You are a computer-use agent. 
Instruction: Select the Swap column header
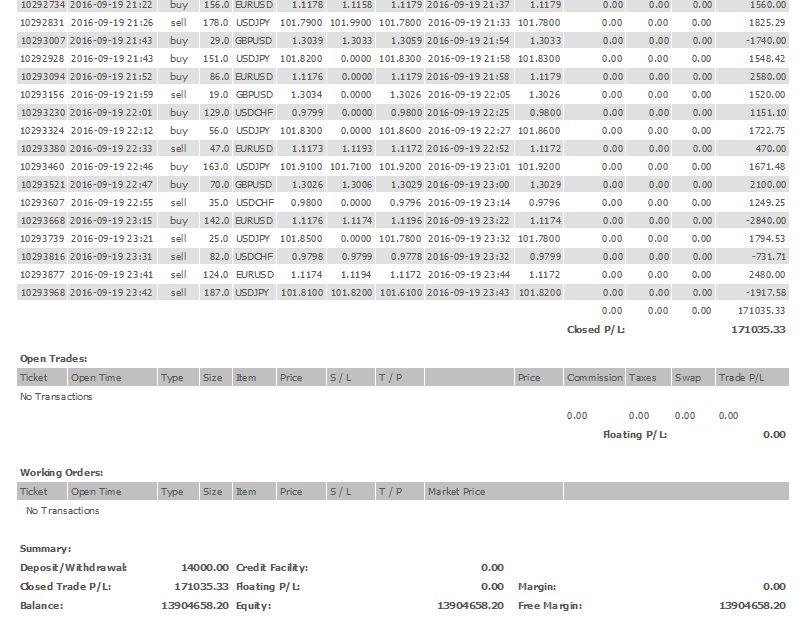(x=687, y=377)
